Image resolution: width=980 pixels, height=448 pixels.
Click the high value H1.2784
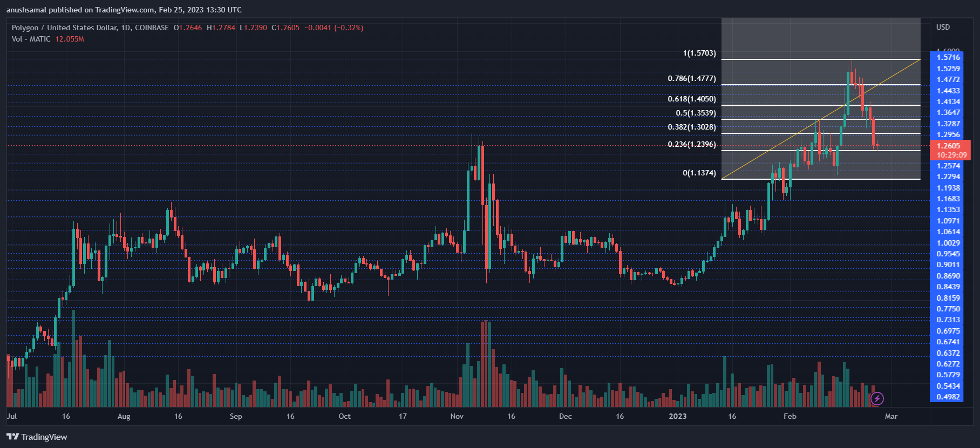coord(221,28)
